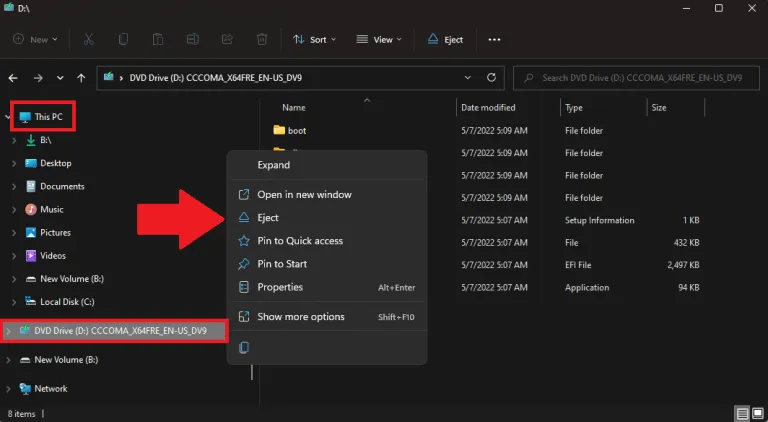Open the See more options ellipsis

(x=494, y=39)
